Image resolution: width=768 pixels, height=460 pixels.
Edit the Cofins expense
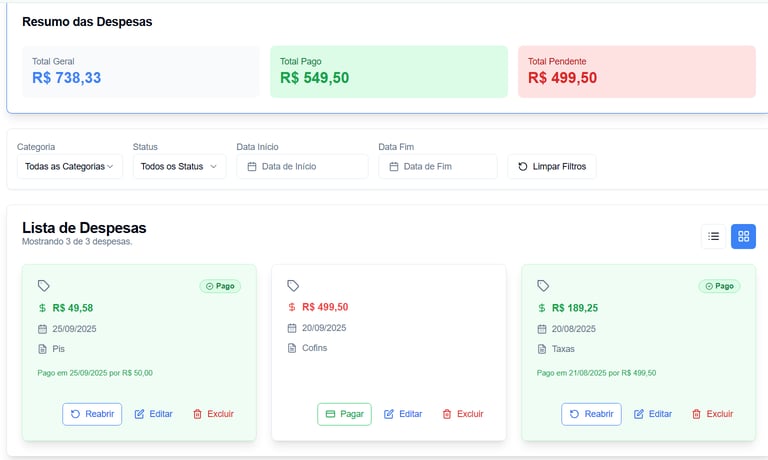click(x=403, y=414)
